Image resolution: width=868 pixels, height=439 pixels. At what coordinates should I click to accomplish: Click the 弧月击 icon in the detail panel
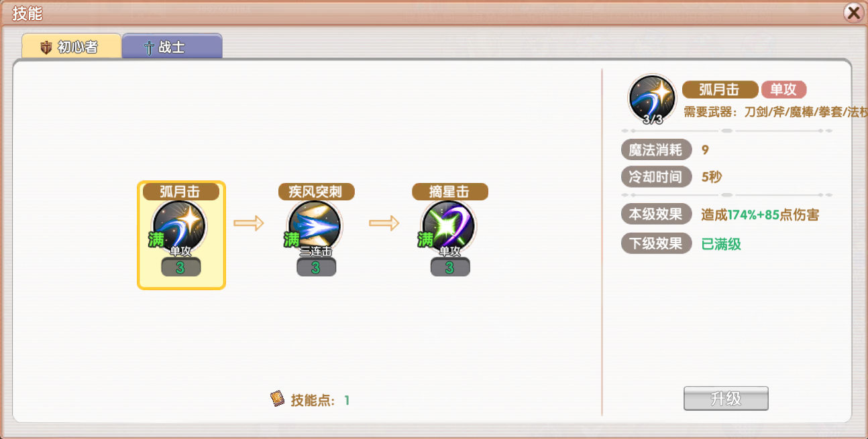pos(653,99)
